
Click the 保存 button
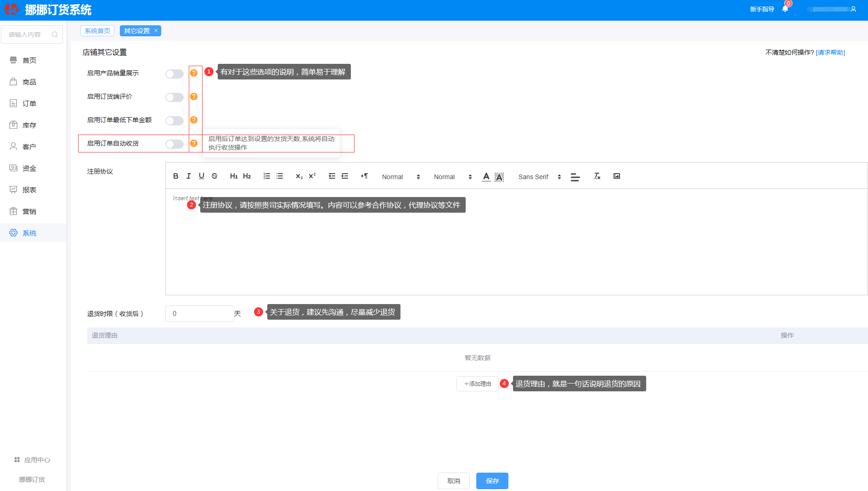pyautogui.click(x=492, y=481)
